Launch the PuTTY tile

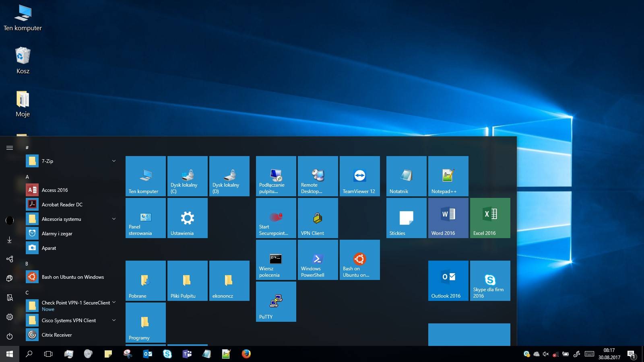pyautogui.click(x=276, y=302)
